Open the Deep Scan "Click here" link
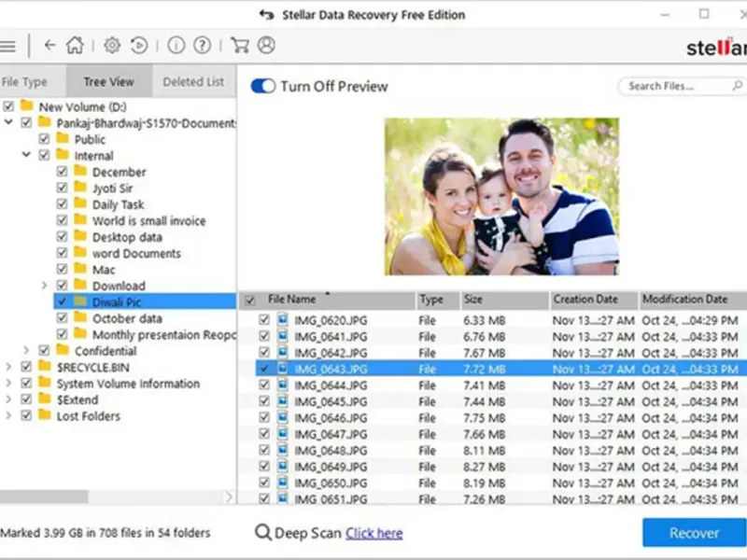The image size is (747, 560). pyautogui.click(x=374, y=533)
